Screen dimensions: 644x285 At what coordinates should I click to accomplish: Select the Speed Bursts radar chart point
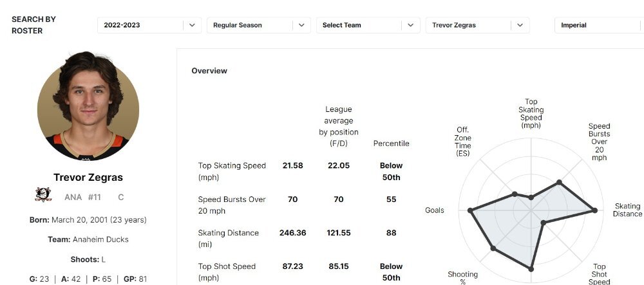(559, 182)
